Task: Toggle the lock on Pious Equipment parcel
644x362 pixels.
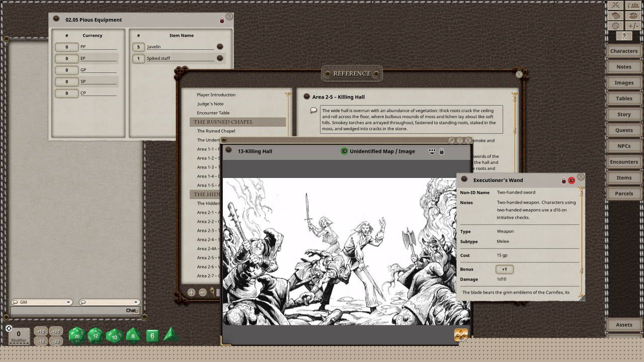Action: click(222, 21)
